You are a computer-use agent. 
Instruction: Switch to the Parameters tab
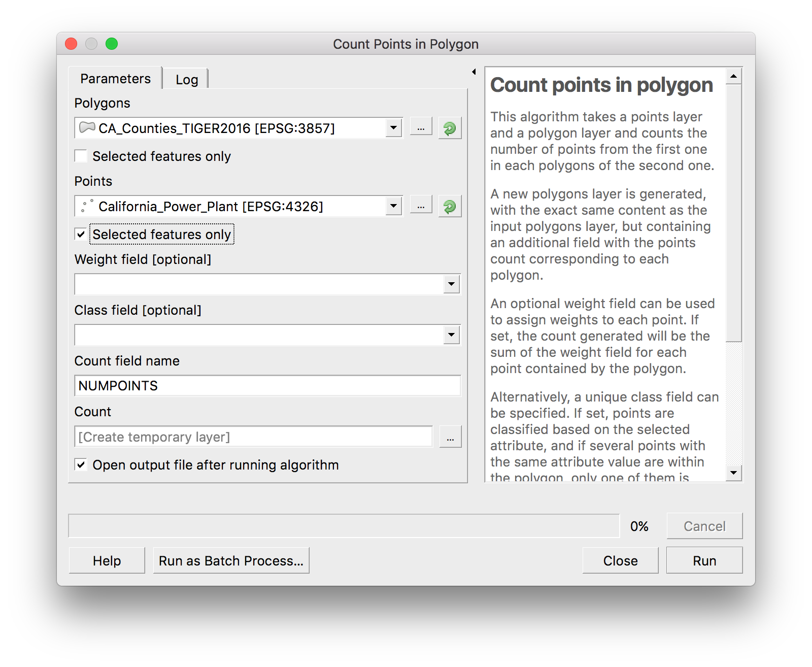116,79
